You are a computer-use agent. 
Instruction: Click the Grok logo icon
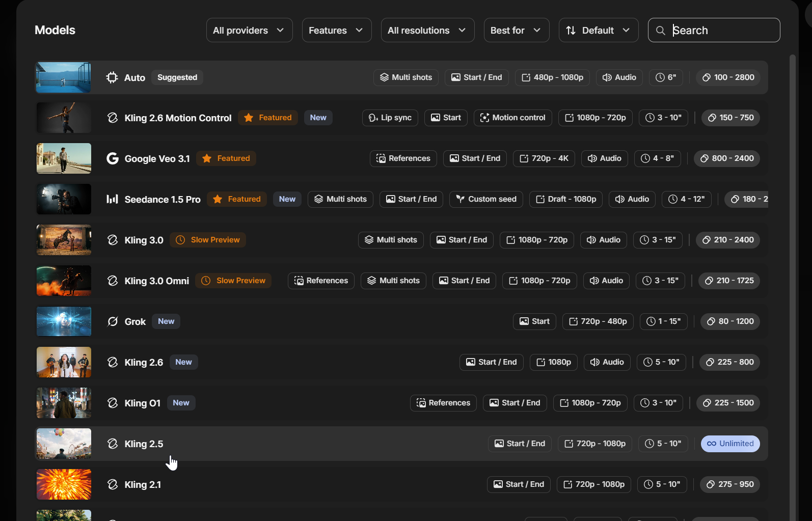[112, 321]
